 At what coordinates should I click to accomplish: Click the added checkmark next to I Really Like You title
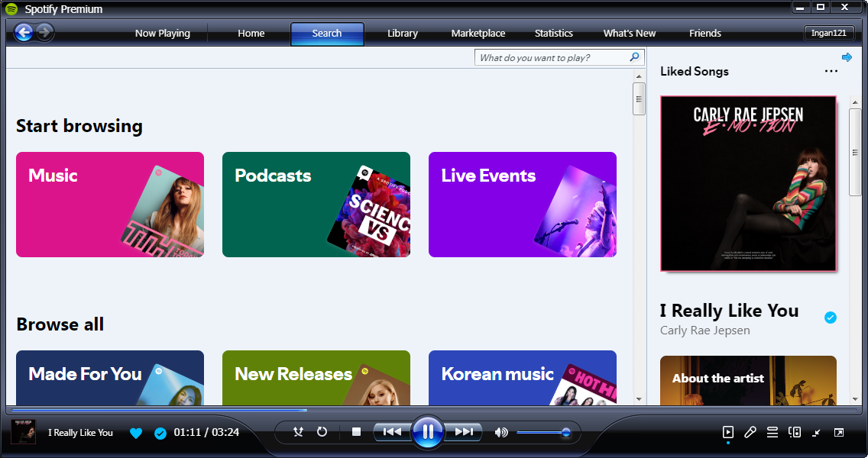831,317
